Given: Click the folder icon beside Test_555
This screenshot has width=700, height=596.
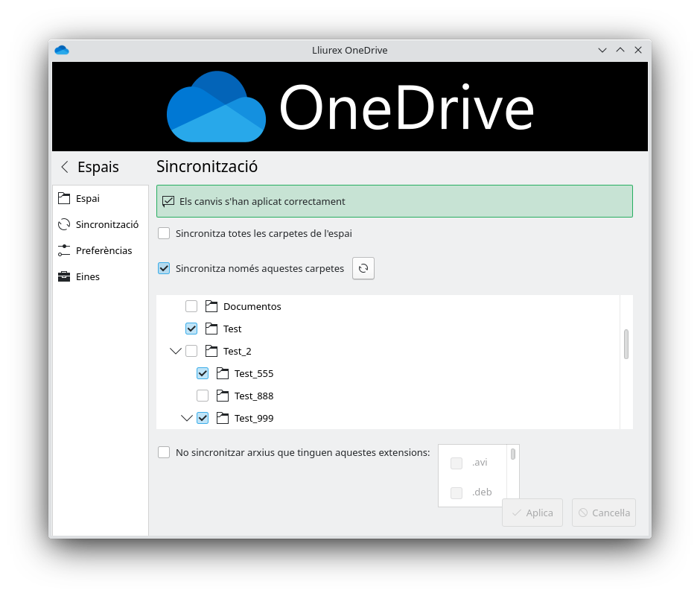Looking at the screenshot, I should click(223, 373).
